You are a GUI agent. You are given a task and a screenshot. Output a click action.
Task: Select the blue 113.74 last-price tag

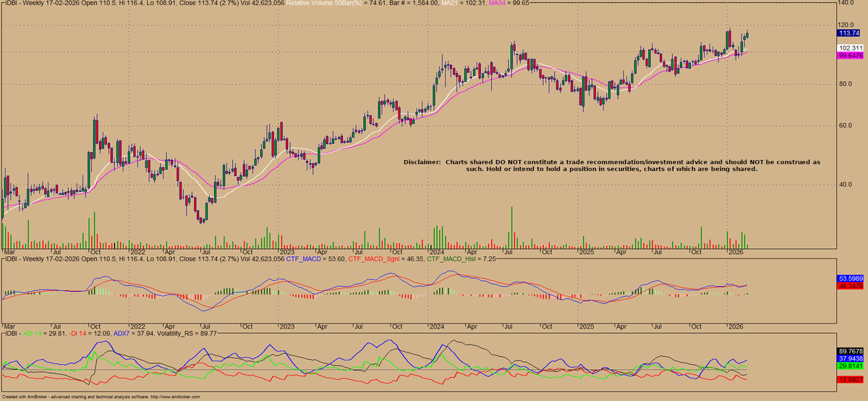pyautogui.click(x=848, y=33)
